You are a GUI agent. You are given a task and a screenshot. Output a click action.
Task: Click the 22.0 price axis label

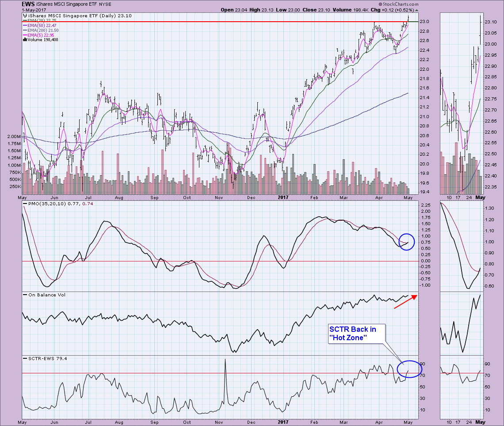click(x=424, y=69)
